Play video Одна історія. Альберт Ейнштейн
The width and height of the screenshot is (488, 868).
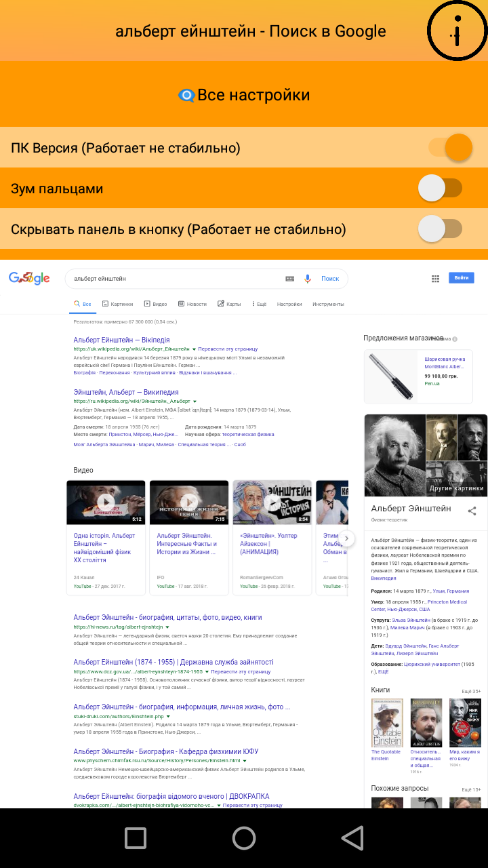tap(106, 502)
